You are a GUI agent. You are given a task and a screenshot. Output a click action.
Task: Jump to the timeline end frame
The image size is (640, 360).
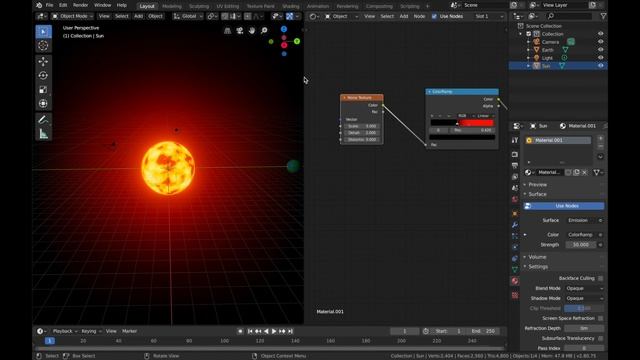[x=290, y=331]
